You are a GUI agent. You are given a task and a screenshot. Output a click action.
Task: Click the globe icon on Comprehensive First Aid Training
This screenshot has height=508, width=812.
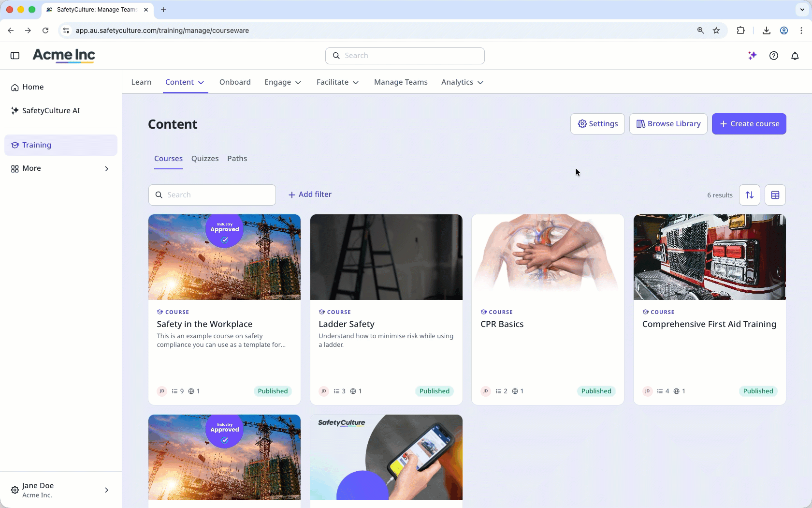click(x=677, y=391)
